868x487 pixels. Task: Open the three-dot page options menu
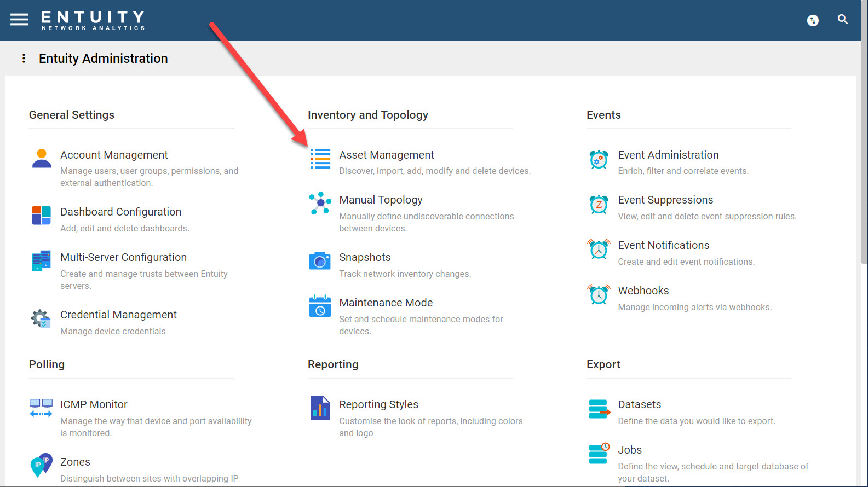coord(24,58)
